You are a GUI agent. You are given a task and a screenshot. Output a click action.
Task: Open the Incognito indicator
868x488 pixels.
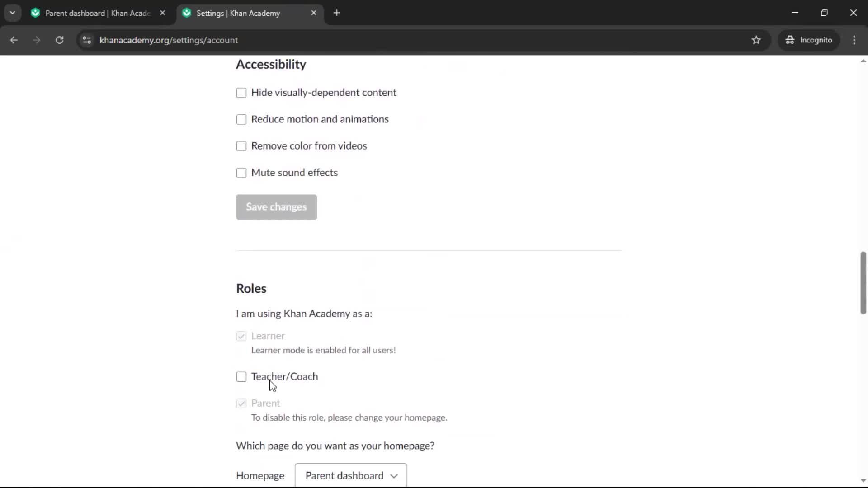tap(808, 40)
